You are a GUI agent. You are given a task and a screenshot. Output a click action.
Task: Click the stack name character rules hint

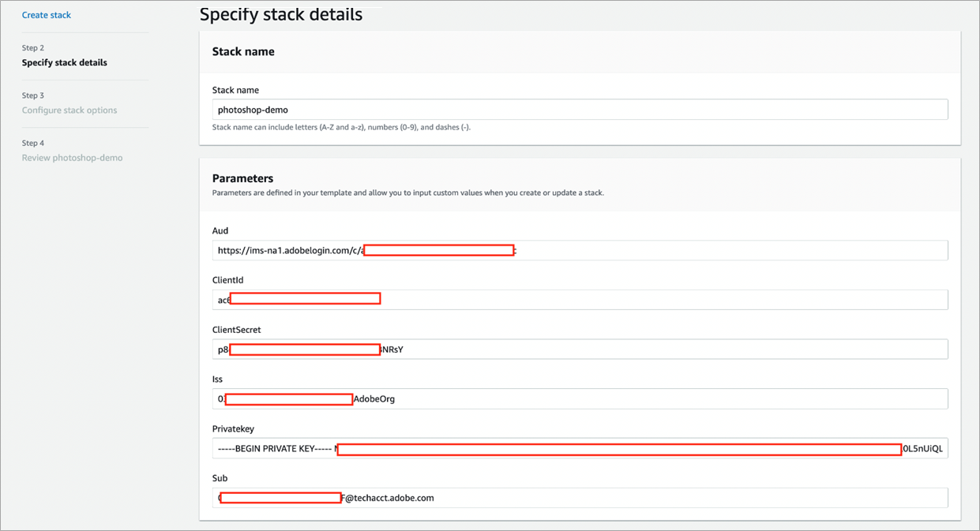(x=342, y=127)
